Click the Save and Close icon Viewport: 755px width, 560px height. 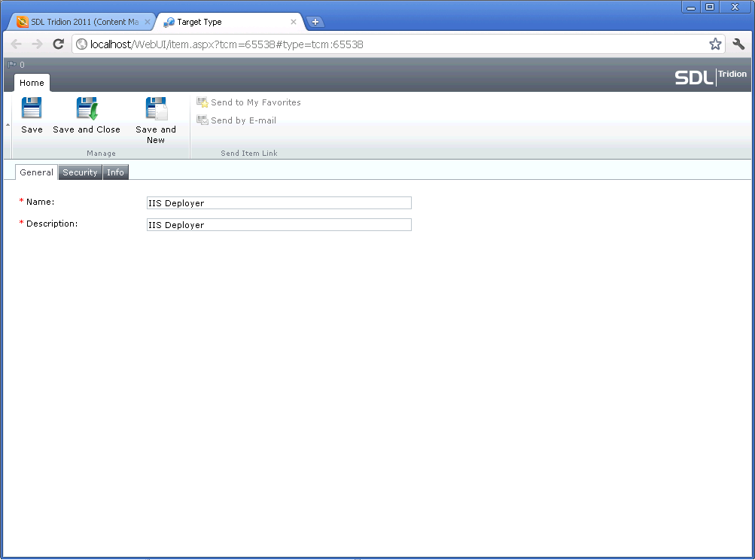[87, 109]
